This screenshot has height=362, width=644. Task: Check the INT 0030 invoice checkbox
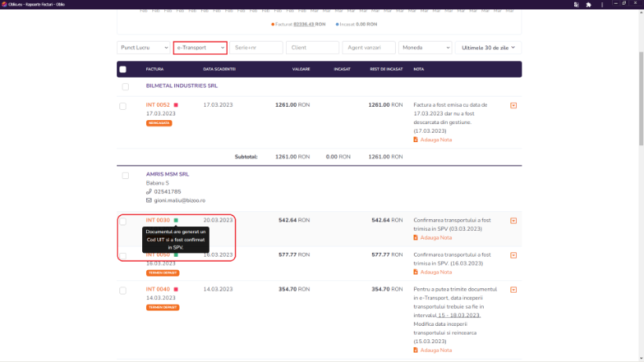pyautogui.click(x=123, y=221)
